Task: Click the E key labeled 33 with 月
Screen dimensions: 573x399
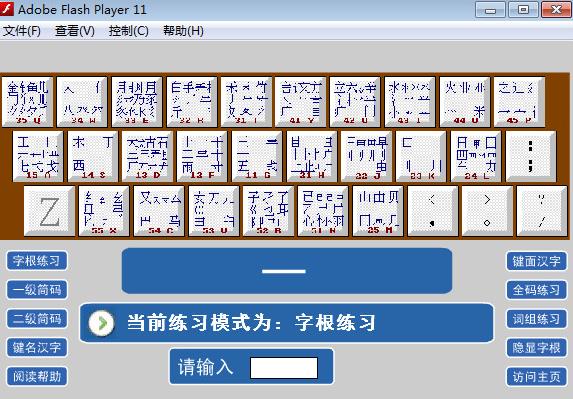Action: coord(137,102)
